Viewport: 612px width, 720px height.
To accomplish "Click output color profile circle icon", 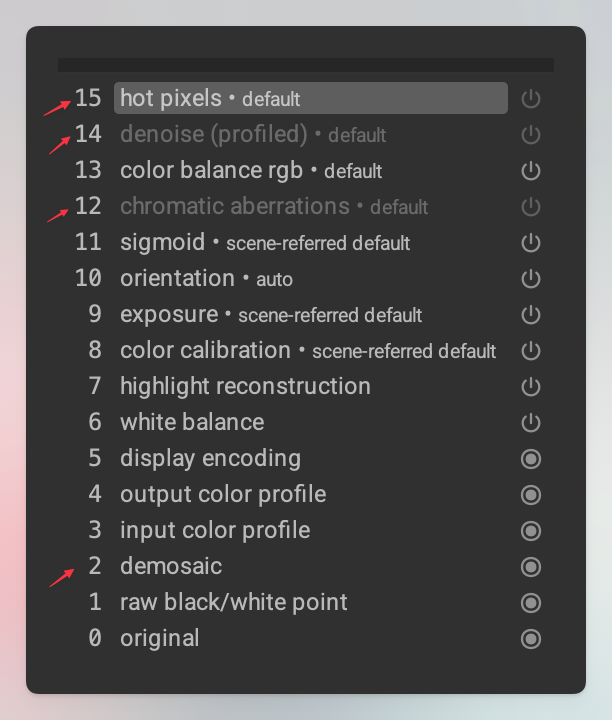I will pyautogui.click(x=531, y=495).
